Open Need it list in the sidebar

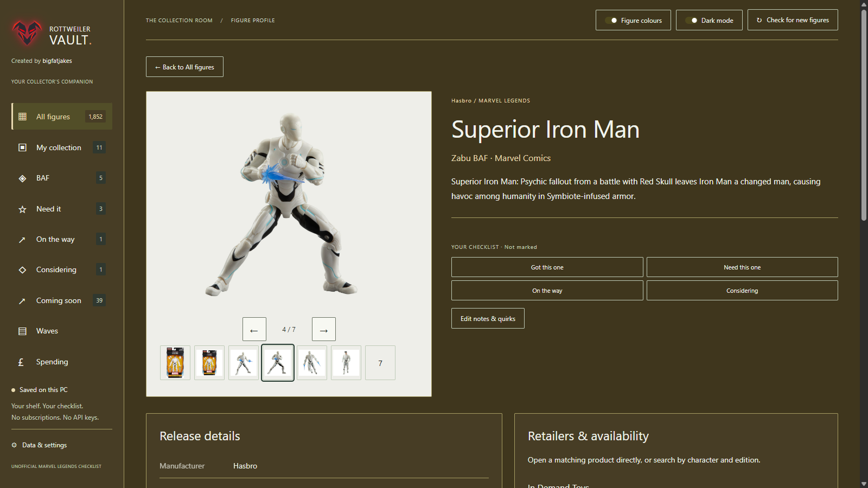coord(62,209)
